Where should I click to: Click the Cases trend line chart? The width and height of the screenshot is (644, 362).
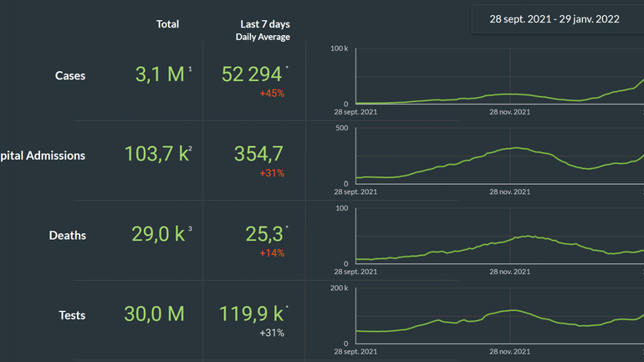(498, 79)
